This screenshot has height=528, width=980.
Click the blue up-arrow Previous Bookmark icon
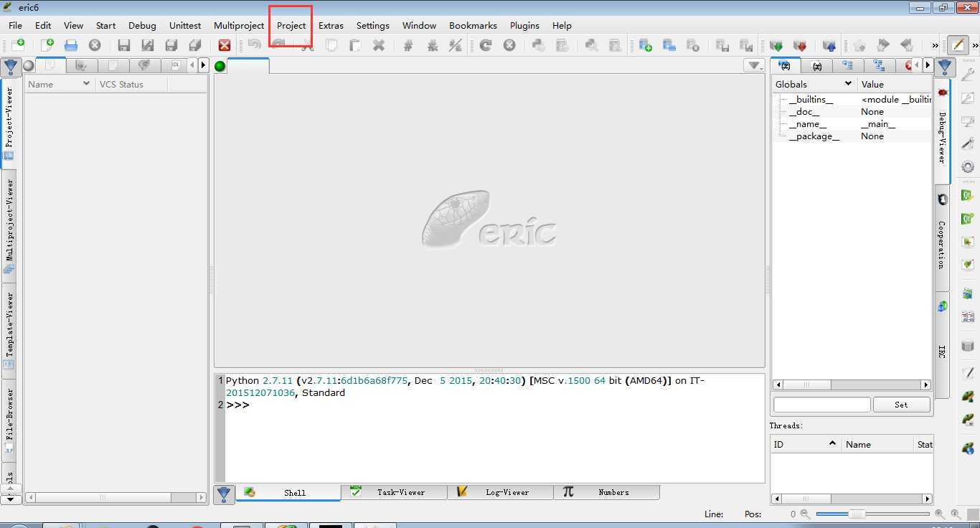[829, 45]
